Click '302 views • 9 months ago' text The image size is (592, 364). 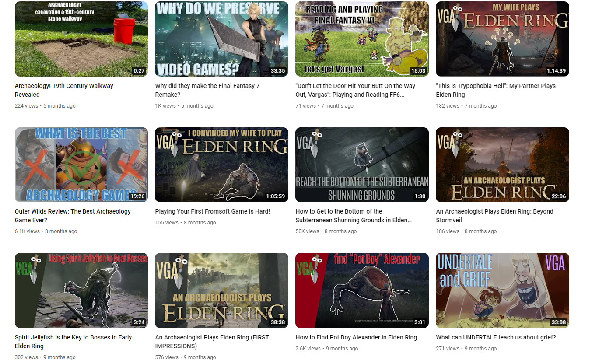point(45,357)
